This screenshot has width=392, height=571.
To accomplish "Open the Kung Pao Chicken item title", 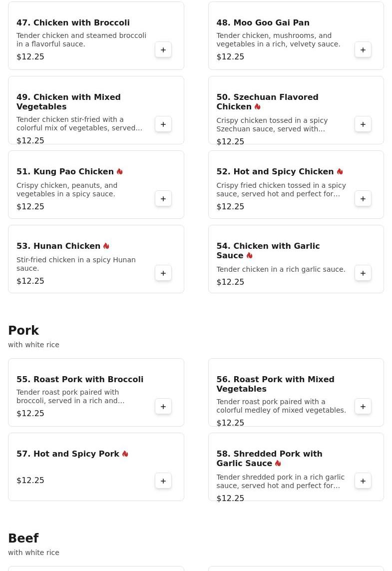I will (x=65, y=172).
